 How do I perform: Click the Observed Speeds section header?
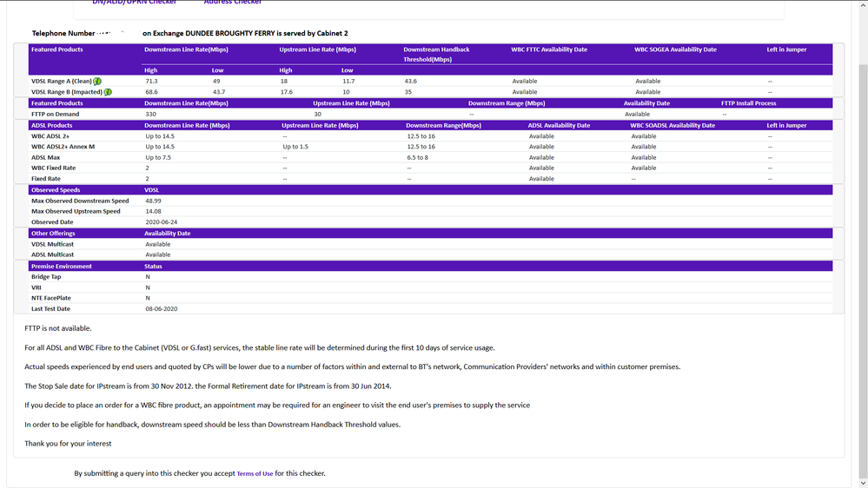coord(56,189)
